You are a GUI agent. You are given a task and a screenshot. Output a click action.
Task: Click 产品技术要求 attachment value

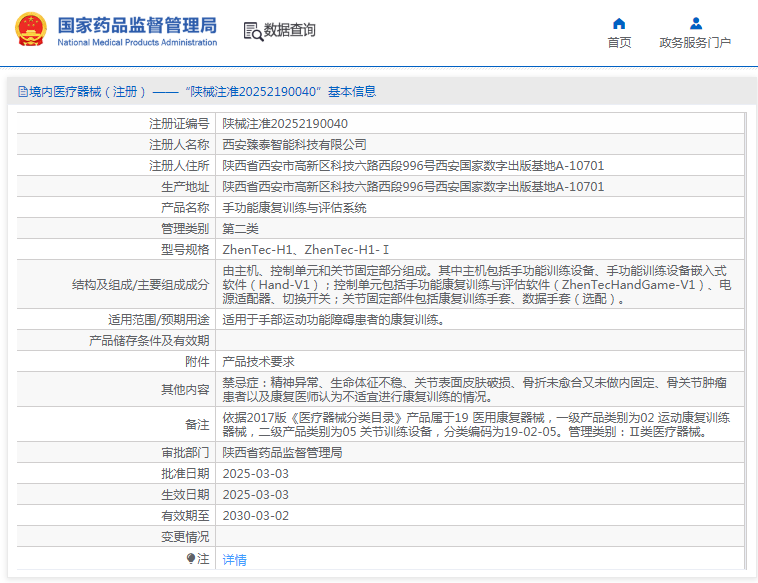(x=258, y=362)
